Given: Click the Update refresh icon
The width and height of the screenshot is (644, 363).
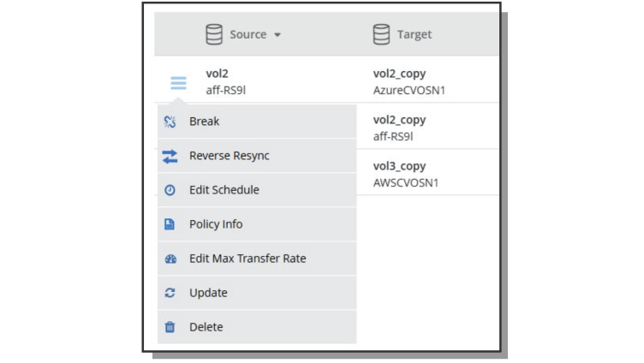Looking at the screenshot, I should [x=170, y=293].
